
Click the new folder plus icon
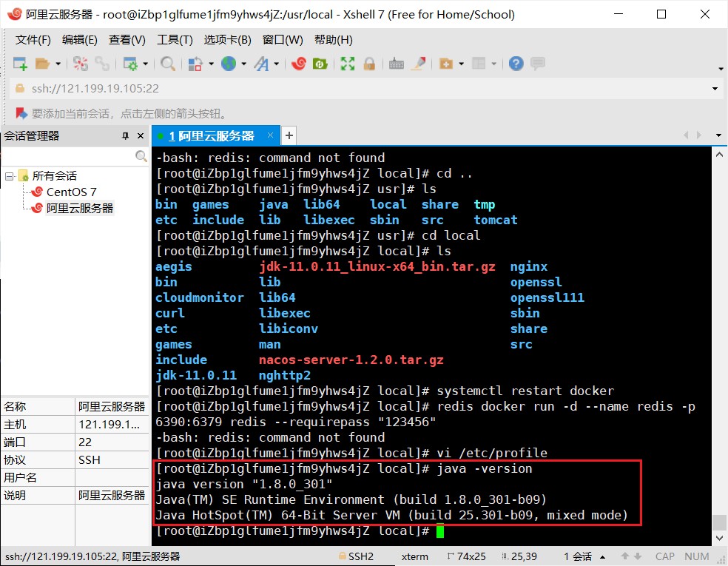[x=445, y=63]
